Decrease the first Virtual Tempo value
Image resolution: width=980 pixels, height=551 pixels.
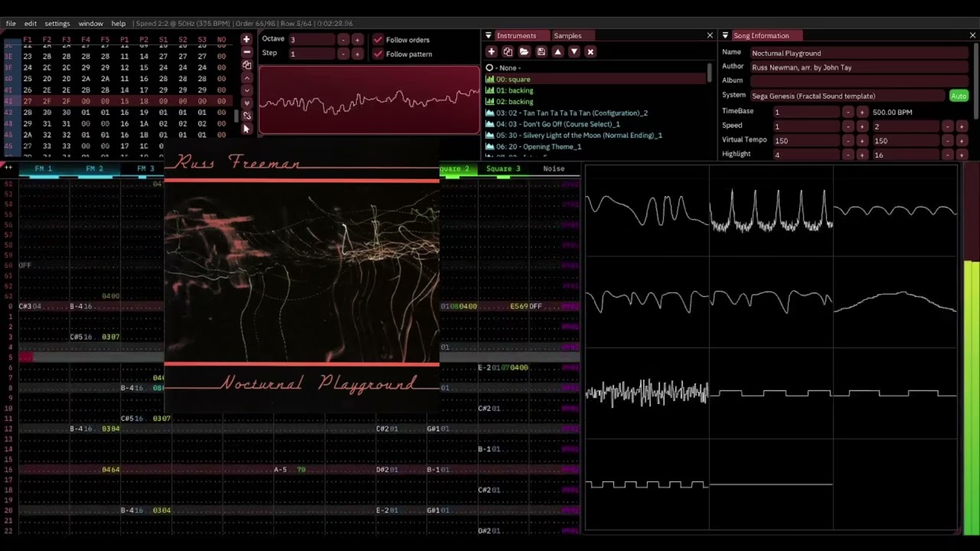point(848,141)
